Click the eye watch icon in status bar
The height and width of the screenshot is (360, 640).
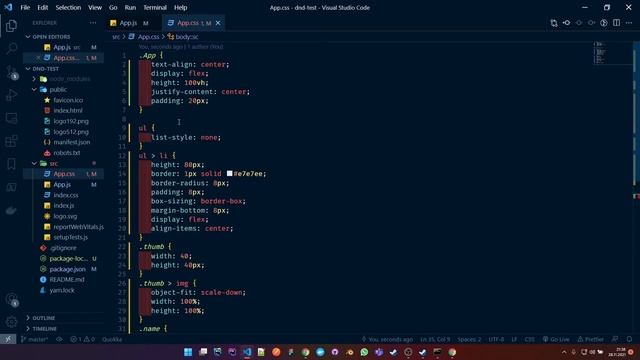pyautogui.click(x=59, y=339)
